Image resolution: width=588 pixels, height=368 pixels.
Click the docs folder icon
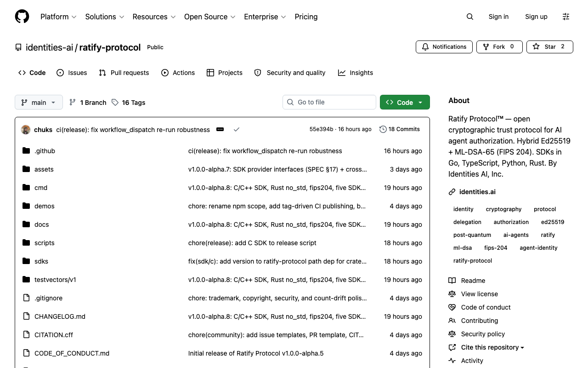[x=26, y=224]
